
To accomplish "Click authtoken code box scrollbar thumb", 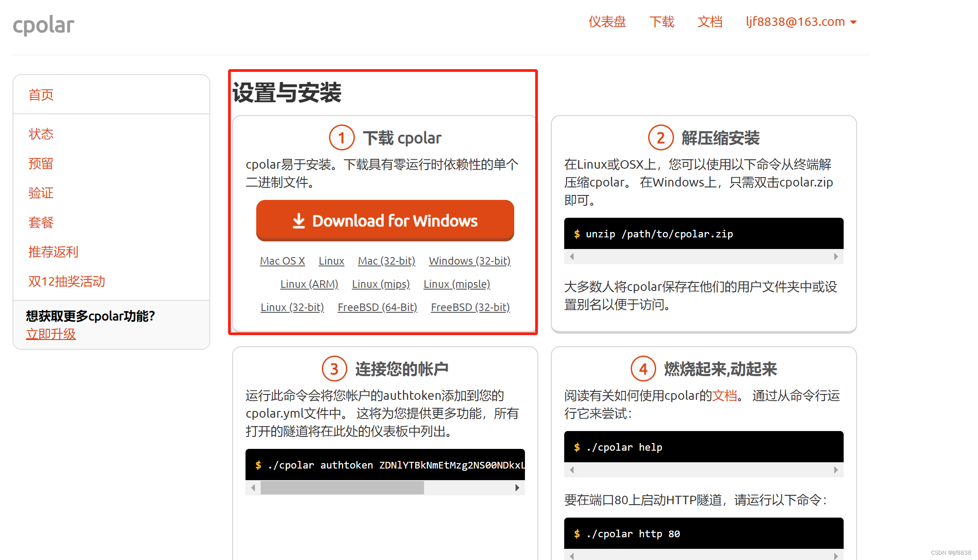I will tap(342, 488).
